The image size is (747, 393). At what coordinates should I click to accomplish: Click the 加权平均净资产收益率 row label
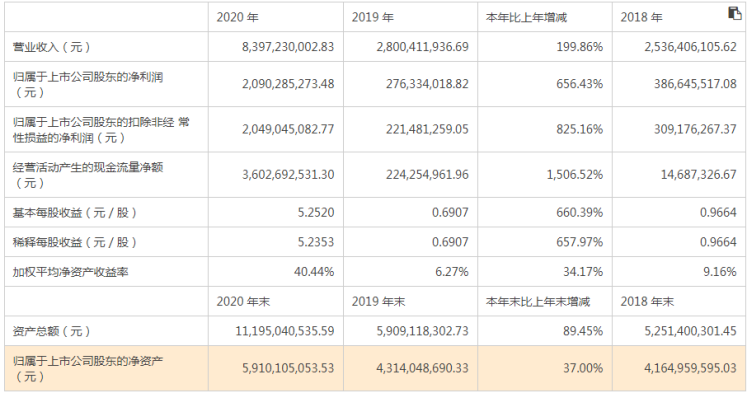71,272
